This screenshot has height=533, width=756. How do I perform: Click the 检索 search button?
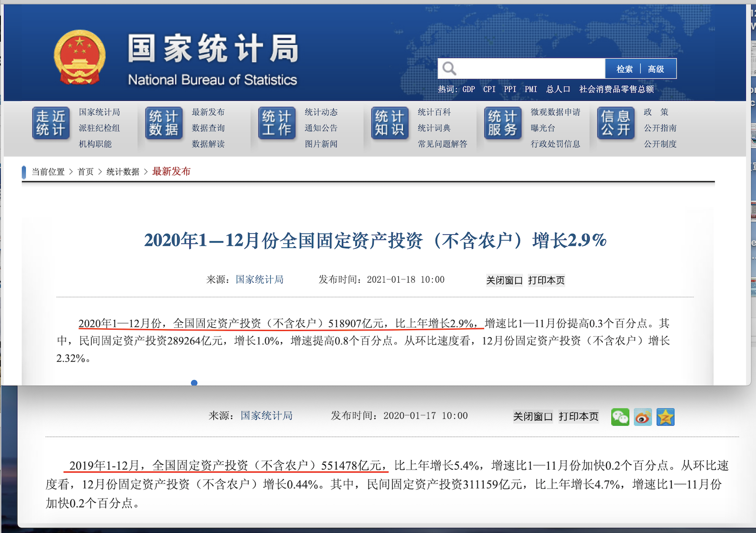pyautogui.click(x=624, y=69)
